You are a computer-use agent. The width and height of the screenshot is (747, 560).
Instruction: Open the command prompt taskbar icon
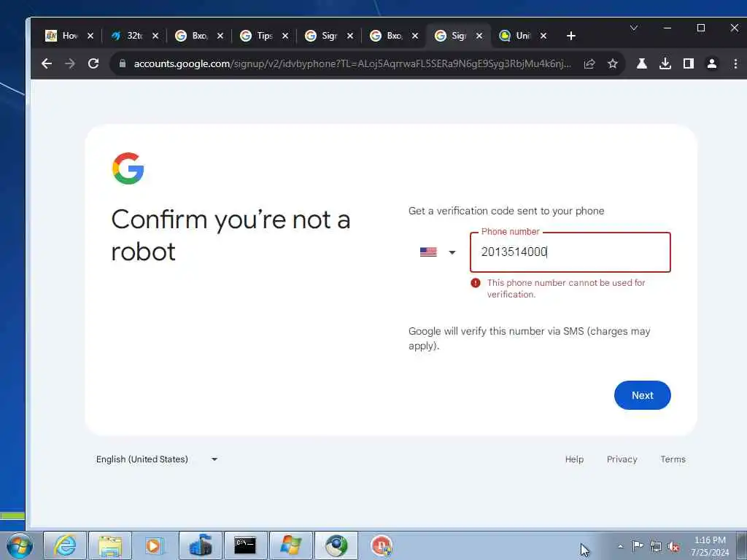point(245,545)
